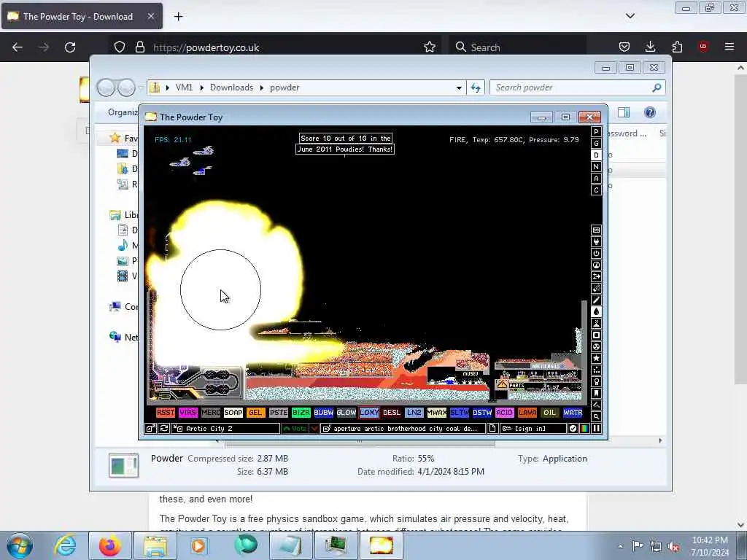Open the Walls category in Powder Toy
Image resolution: width=747 pixels, height=560 pixels.
tap(596, 230)
